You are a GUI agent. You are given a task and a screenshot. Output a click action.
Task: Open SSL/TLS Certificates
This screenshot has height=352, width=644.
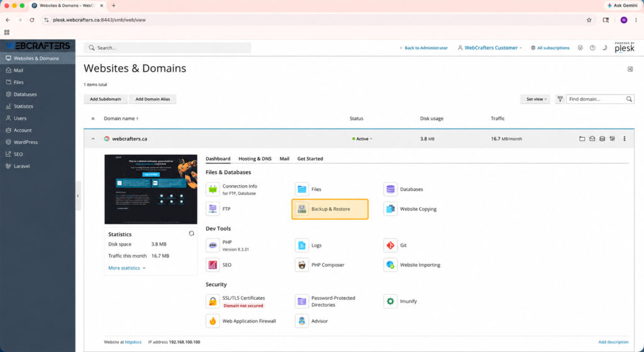(x=235, y=302)
